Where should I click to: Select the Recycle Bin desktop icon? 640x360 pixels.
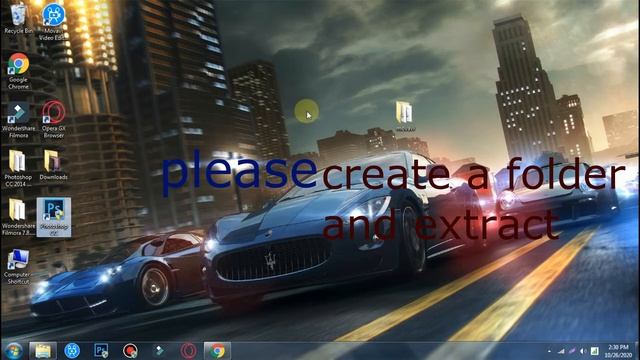pos(18,18)
